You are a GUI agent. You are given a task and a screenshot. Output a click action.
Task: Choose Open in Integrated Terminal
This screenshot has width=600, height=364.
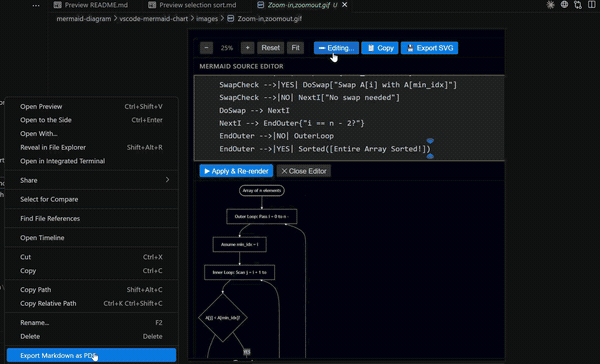[91, 161]
